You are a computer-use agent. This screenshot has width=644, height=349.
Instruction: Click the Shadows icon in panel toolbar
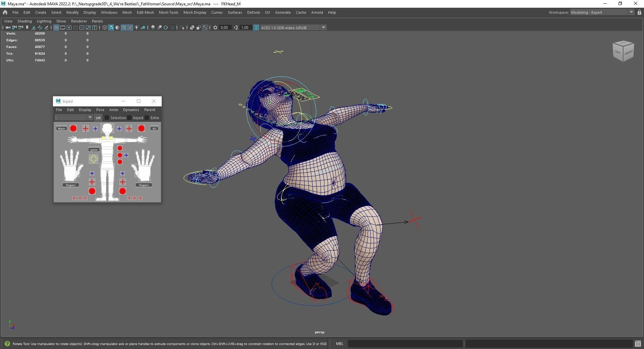[143, 28]
